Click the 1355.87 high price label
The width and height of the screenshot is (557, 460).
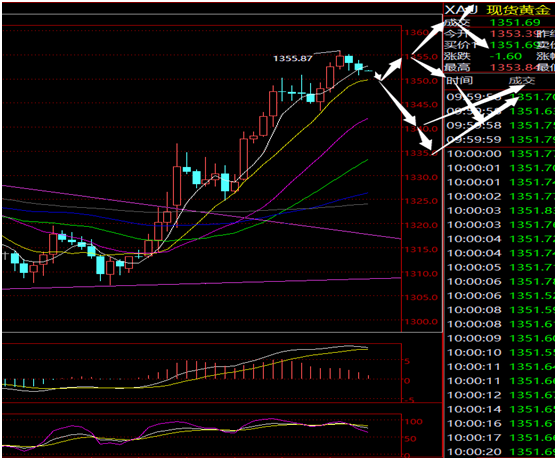293,58
